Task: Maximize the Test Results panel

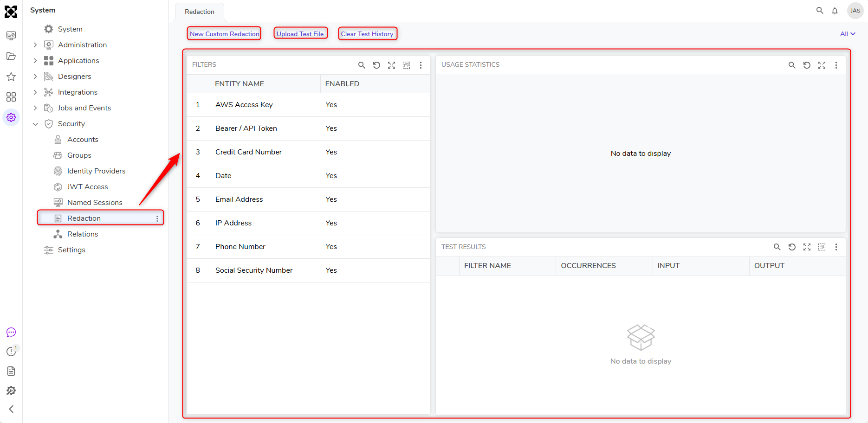Action: coord(807,247)
